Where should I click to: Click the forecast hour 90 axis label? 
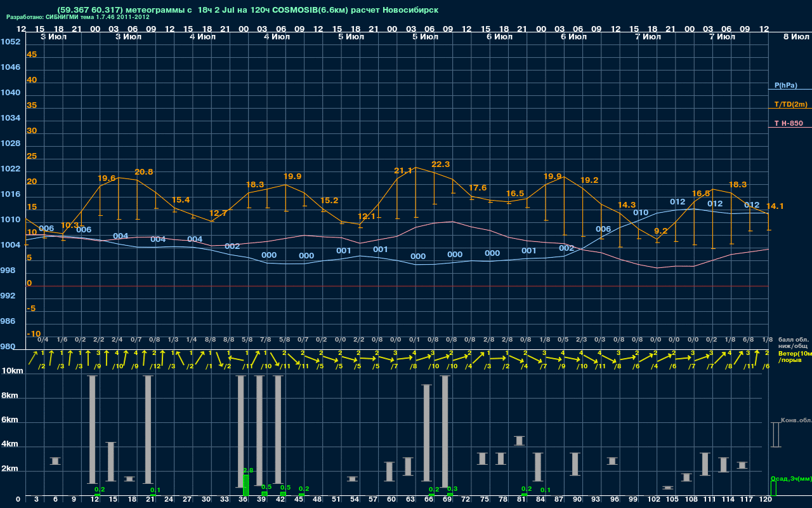(x=577, y=500)
